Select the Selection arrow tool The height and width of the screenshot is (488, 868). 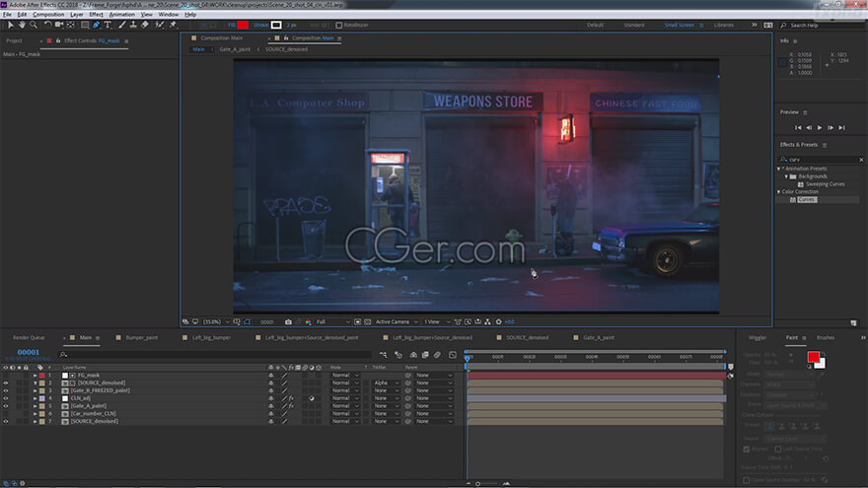[x=10, y=25]
